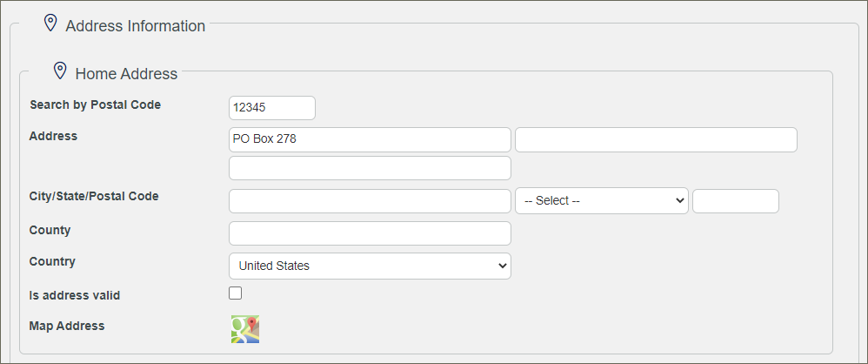The image size is (868, 364).
Task: Click the "City/State/Postal Code" label
Action: click(x=94, y=196)
